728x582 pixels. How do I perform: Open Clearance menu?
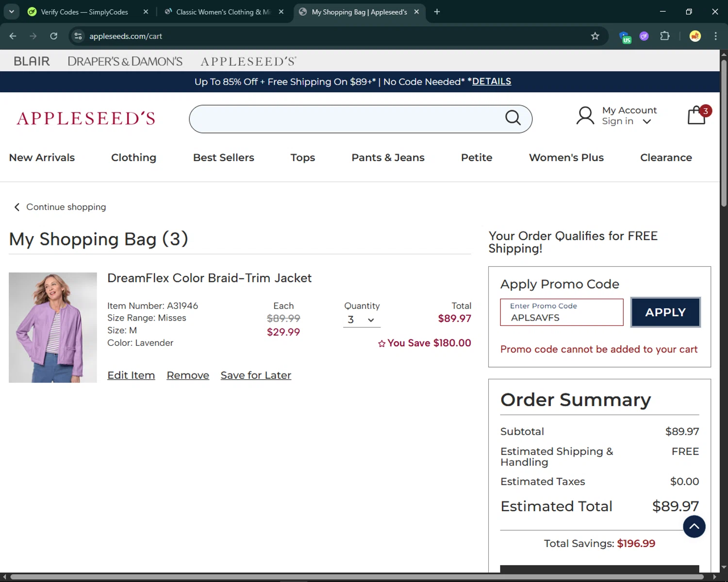666,158
